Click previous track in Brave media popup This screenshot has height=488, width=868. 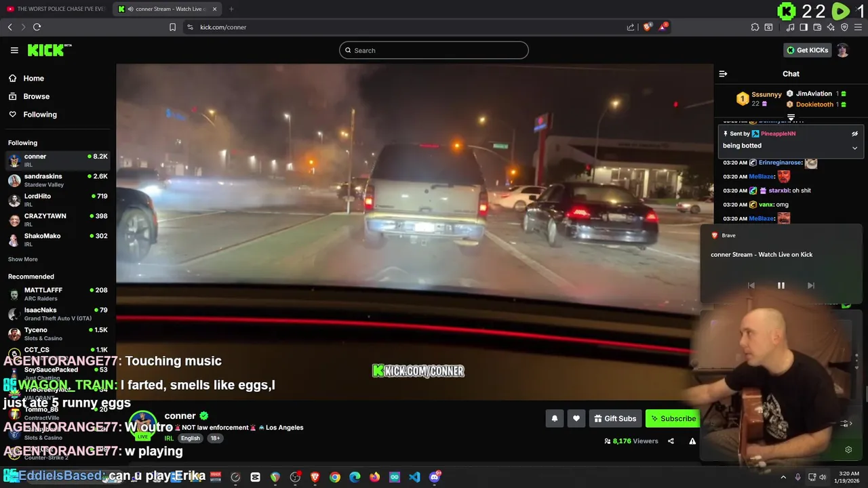point(751,285)
